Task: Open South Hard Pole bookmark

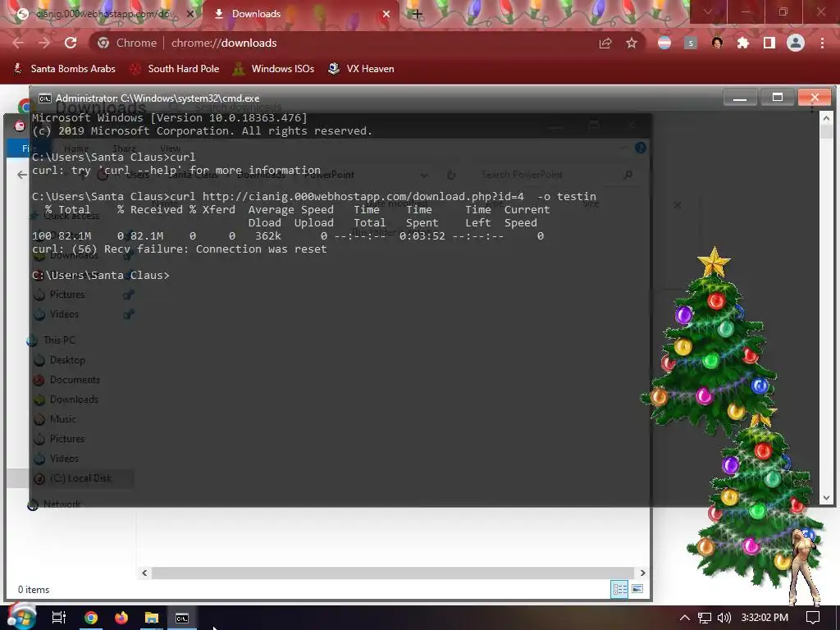Action: [174, 69]
